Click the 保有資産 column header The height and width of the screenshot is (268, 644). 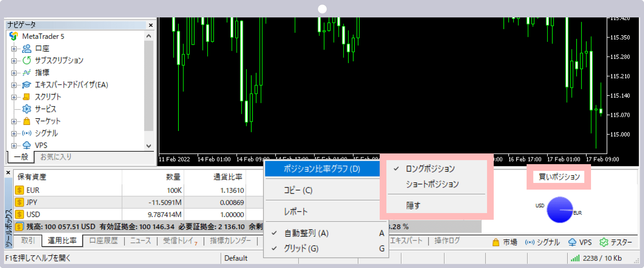[x=68, y=177]
